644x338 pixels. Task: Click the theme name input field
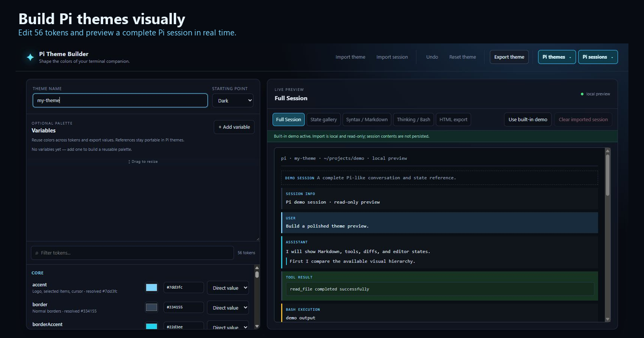(120, 100)
